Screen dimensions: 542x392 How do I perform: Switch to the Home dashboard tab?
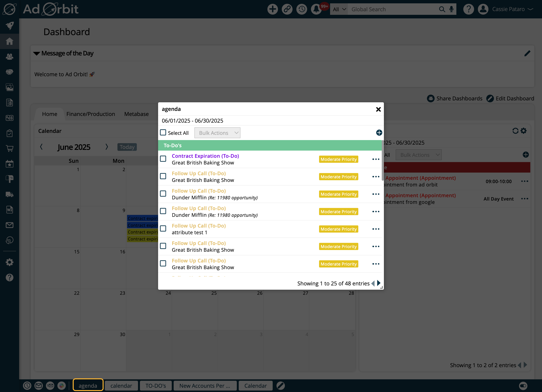tap(50, 114)
